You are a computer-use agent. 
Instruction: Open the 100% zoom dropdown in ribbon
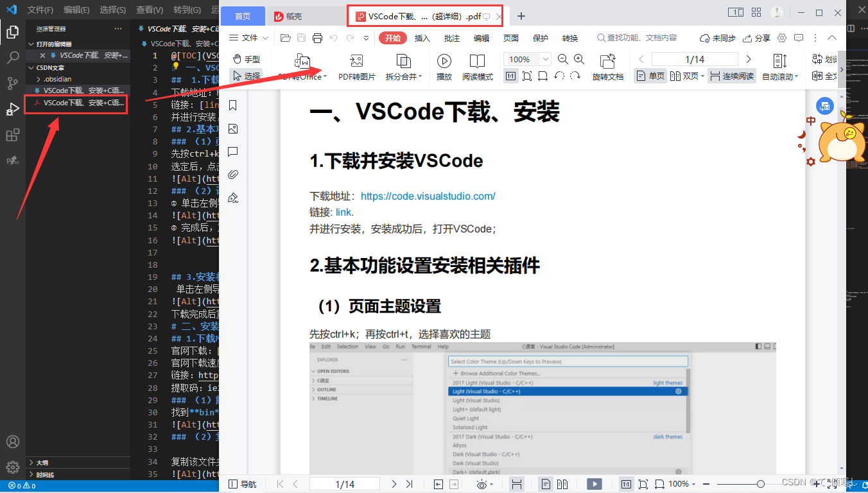546,59
